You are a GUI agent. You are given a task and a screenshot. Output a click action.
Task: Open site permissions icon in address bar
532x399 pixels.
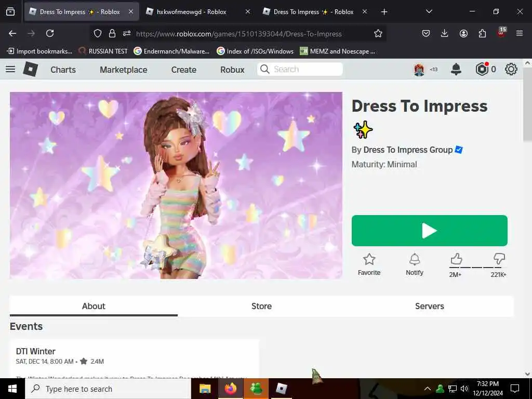[127, 33]
